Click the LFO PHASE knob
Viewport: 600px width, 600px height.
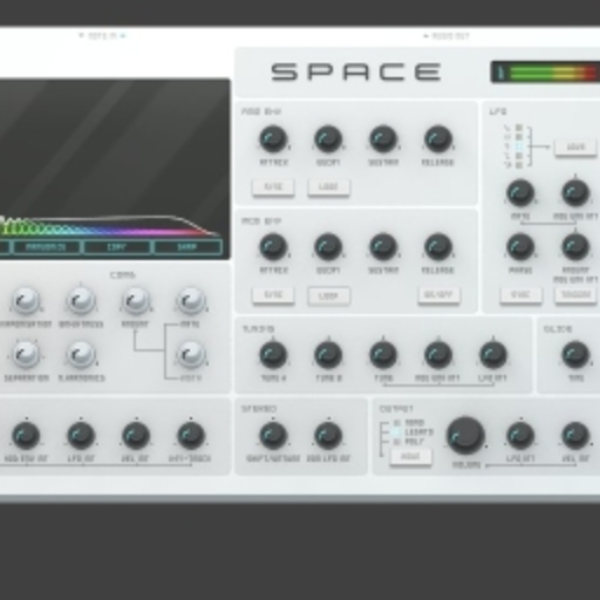pos(520,247)
